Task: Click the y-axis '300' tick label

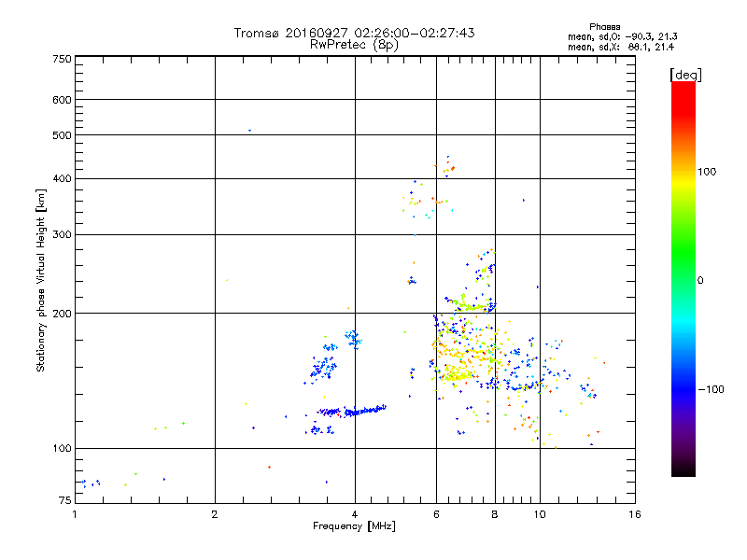Action: click(x=63, y=235)
